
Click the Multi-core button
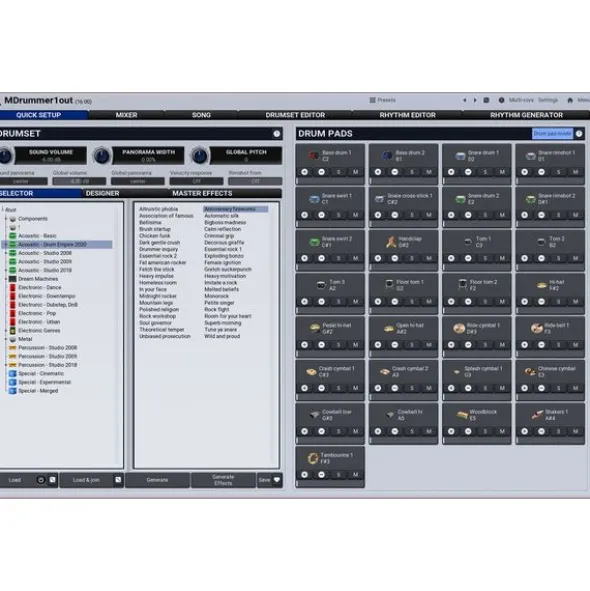[521, 100]
